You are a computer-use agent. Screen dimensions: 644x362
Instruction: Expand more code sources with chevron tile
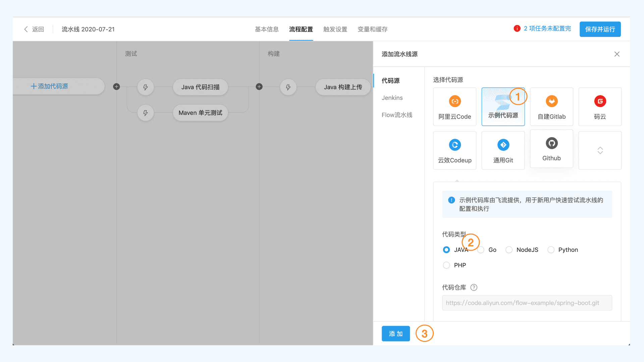pos(600,150)
